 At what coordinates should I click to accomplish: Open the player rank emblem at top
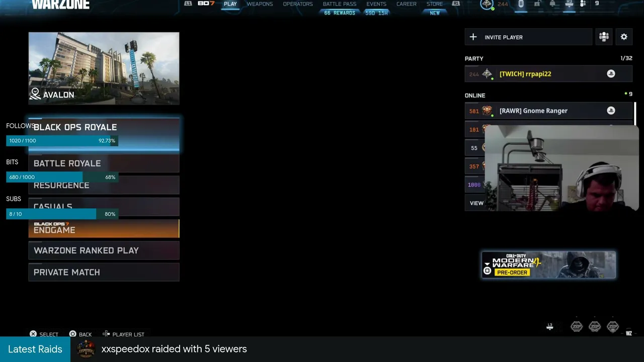pyautogui.click(x=487, y=4)
